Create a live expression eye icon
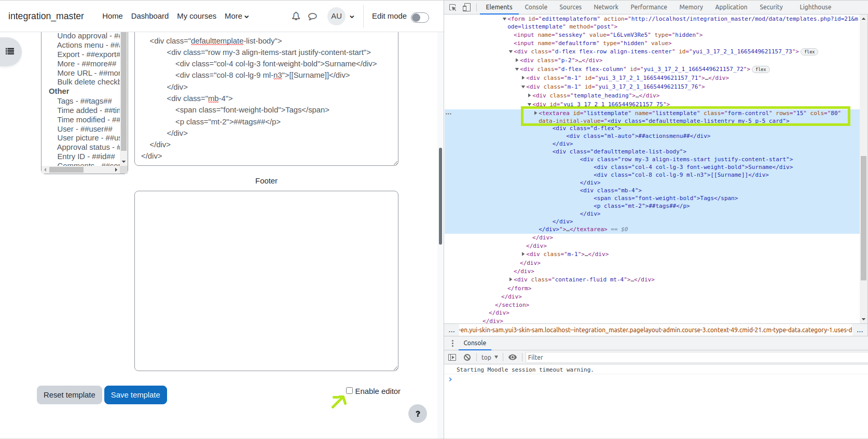 coord(513,358)
